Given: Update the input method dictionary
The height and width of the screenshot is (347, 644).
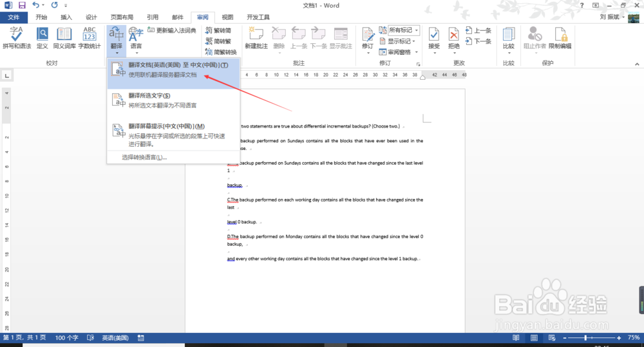Looking at the screenshot, I should 172,30.
